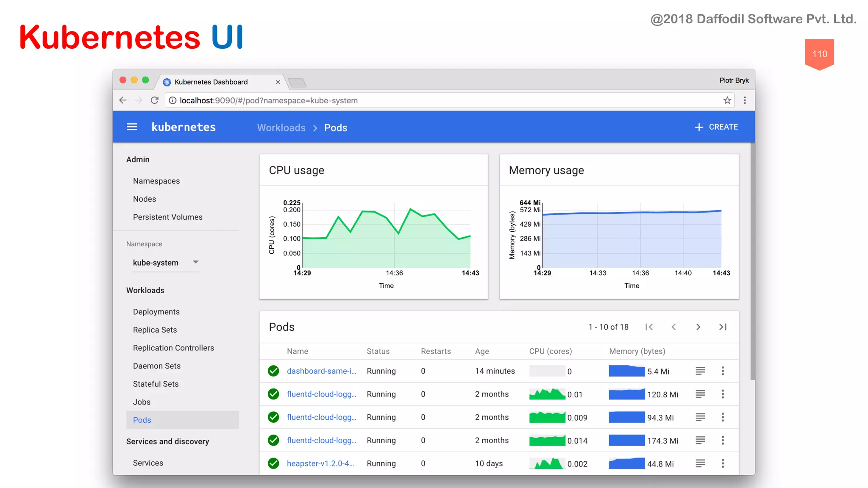
Task: Click the Admin sidebar heading
Action: 138,160
